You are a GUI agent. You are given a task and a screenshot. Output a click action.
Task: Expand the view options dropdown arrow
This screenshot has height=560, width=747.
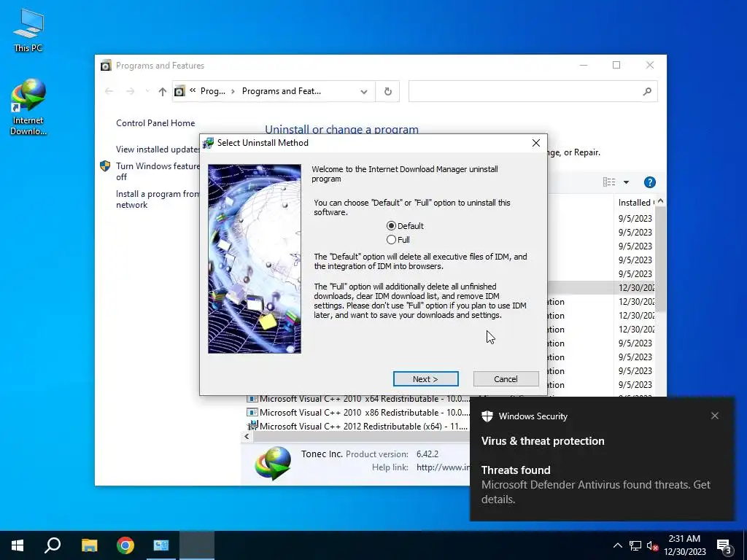coord(626,182)
